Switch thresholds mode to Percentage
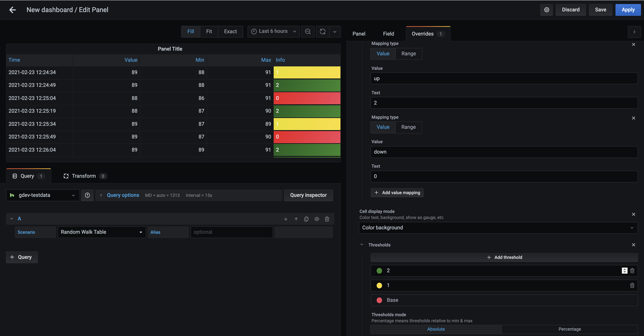Viewport: 644px width, 336px height. click(570, 329)
